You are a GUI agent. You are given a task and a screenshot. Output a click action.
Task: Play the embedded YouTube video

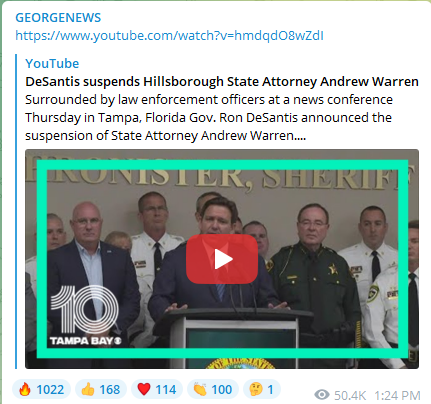[222, 259]
